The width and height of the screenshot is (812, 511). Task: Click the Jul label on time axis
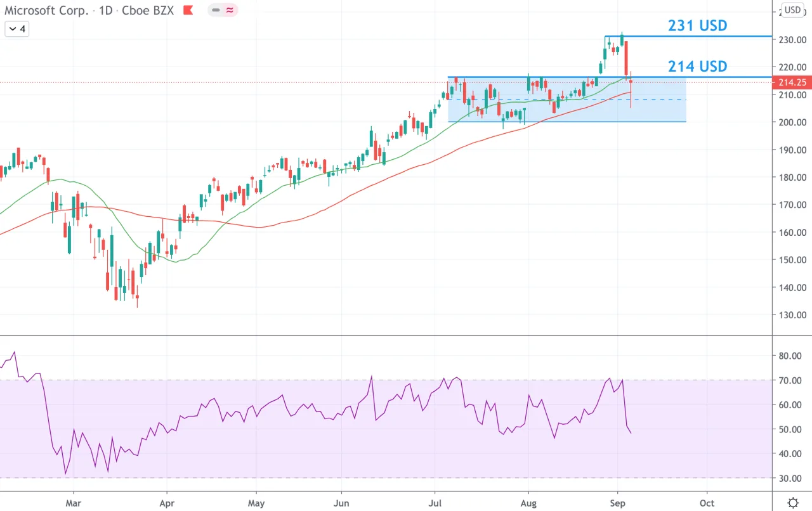click(x=435, y=503)
